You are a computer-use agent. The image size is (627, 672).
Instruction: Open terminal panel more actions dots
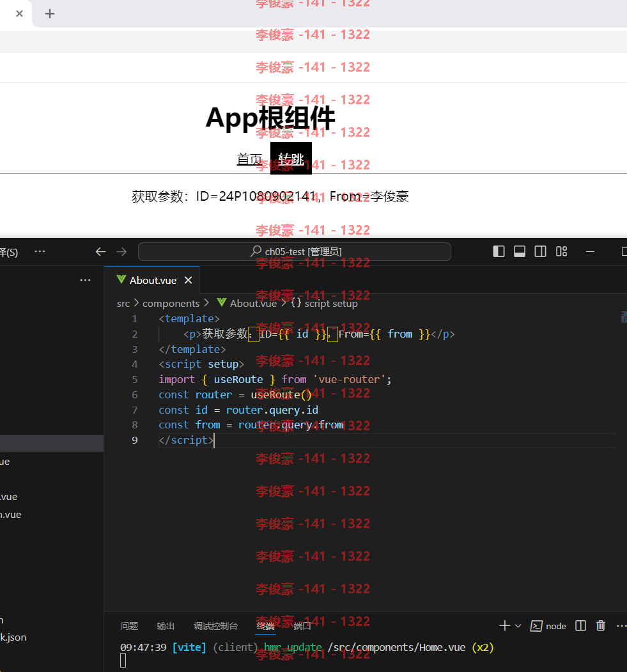621,626
